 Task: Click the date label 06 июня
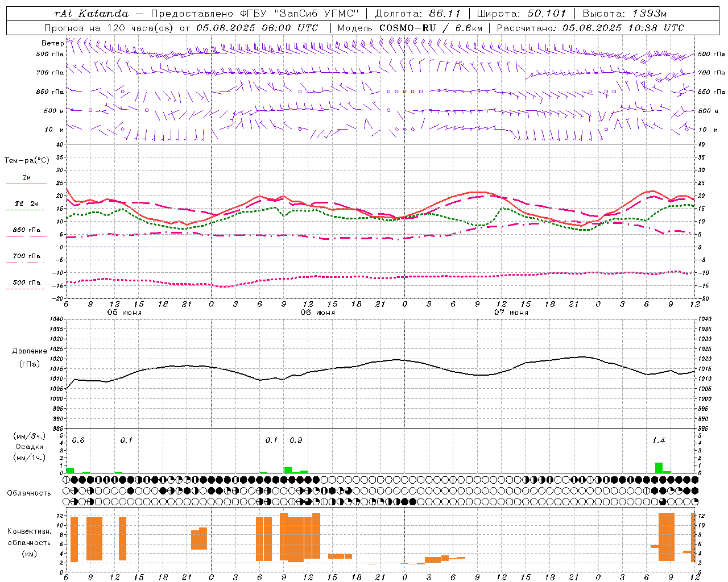pos(318,313)
